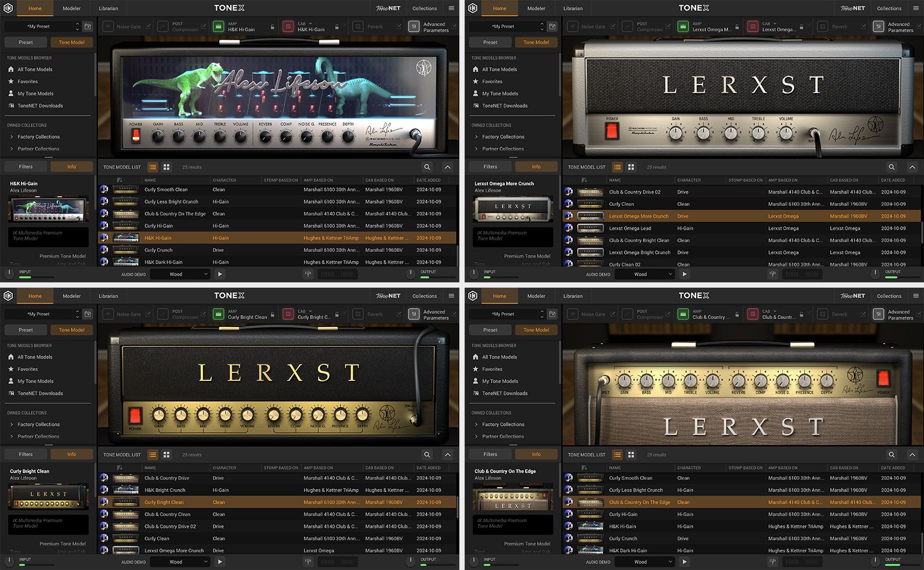This screenshot has width=924, height=570.
Task: Enable Noise Gate in Curly Bright Clean window
Action: click(x=108, y=314)
